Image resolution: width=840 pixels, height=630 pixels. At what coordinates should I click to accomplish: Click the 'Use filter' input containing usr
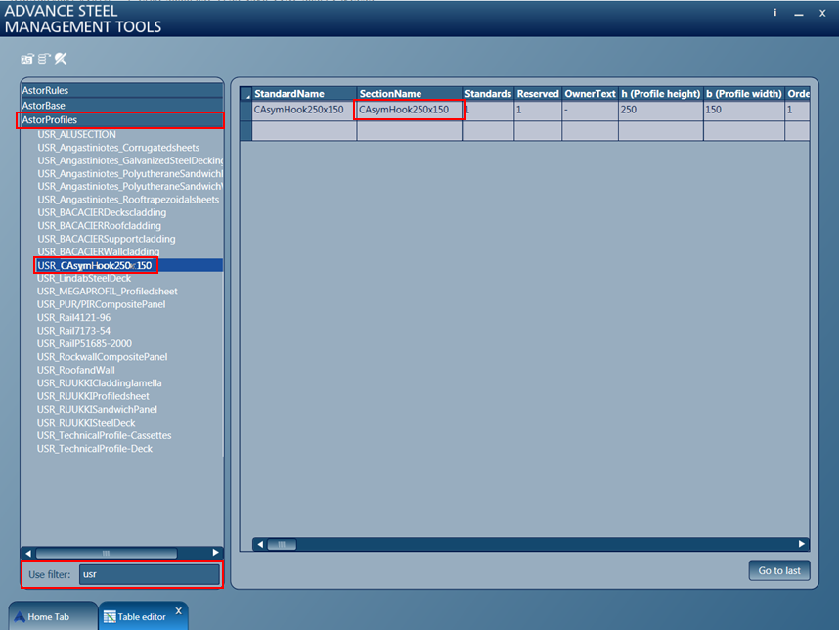point(150,574)
